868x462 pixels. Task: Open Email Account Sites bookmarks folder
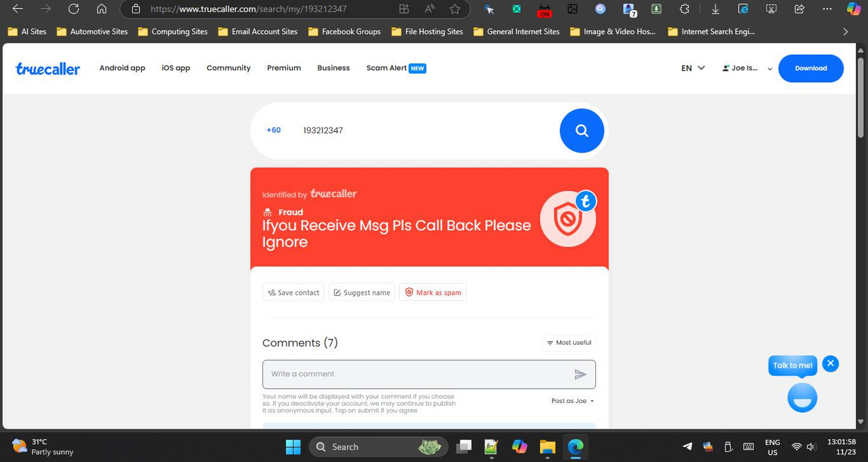tap(258, 32)
